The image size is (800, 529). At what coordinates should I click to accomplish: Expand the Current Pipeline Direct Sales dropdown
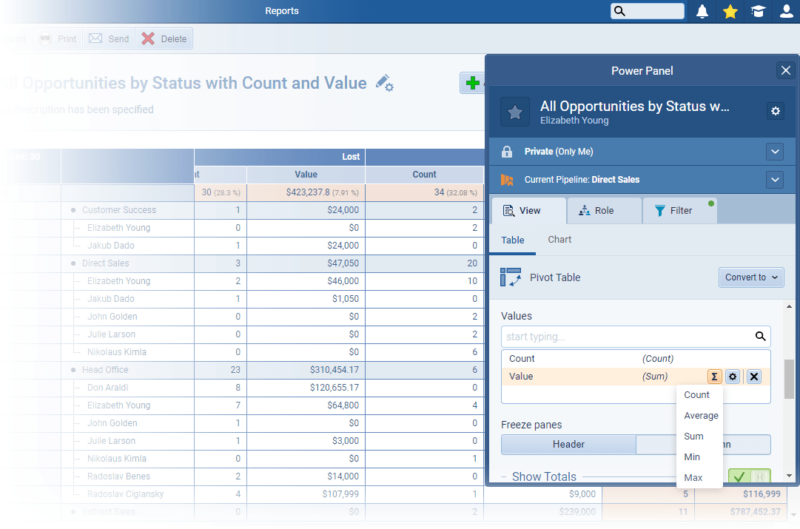tap(774, 180)
